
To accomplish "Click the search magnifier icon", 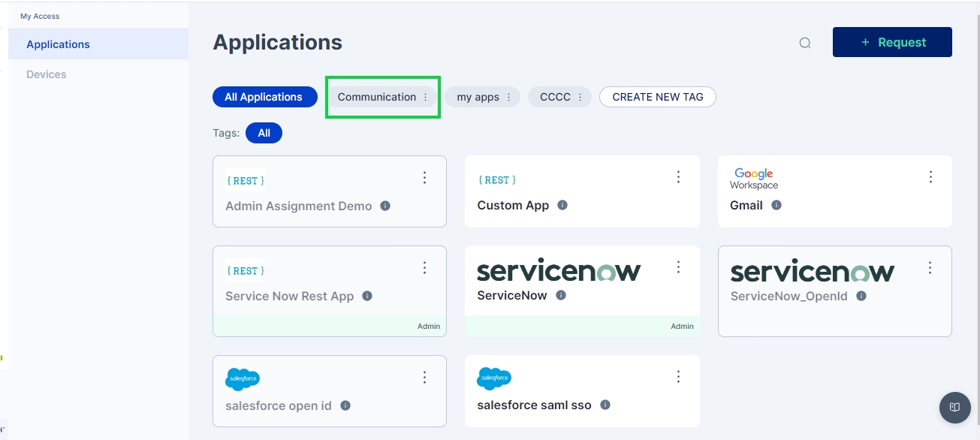I will click(805, 43).
